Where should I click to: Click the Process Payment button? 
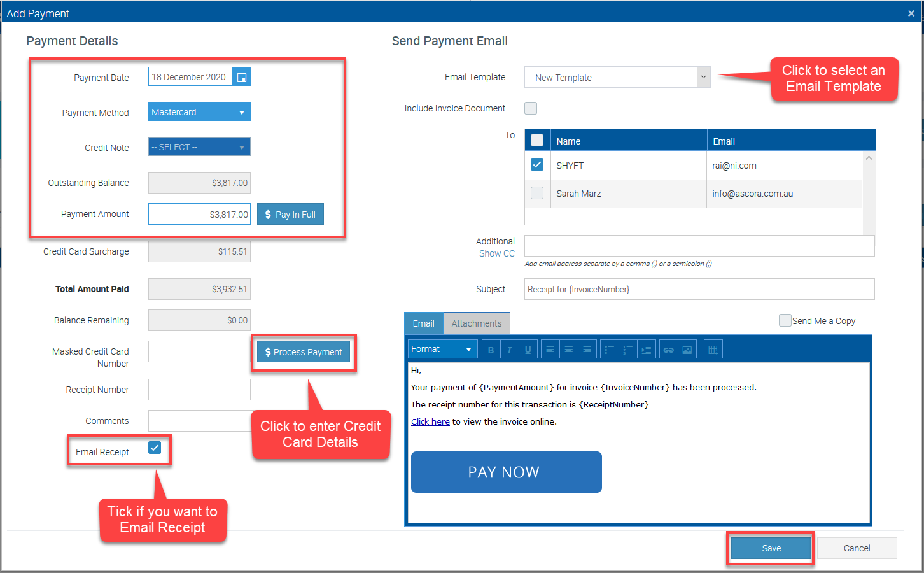[304, 352]
